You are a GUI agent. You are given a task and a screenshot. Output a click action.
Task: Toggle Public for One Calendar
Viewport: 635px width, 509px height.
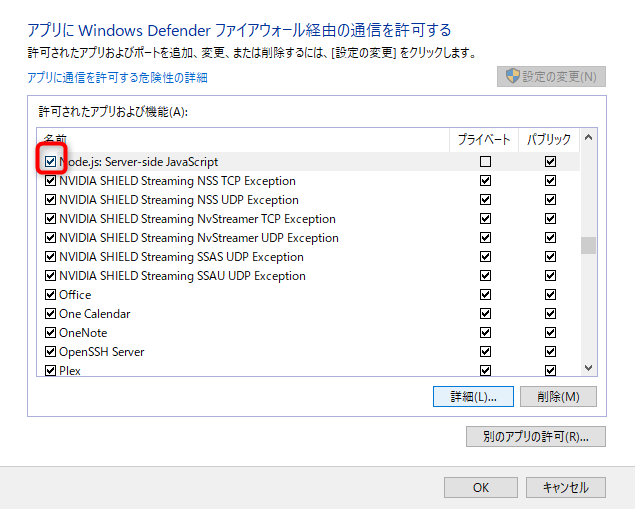550,314
